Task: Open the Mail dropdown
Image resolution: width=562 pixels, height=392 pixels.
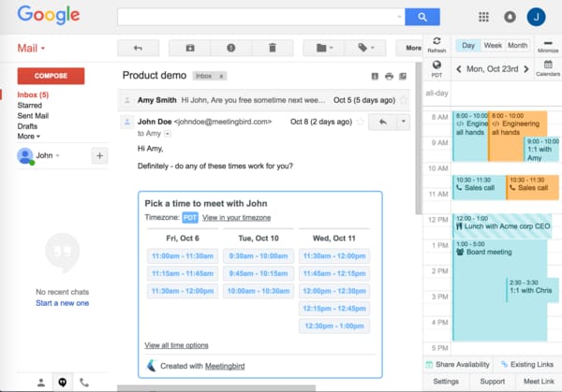Action: 31,48
